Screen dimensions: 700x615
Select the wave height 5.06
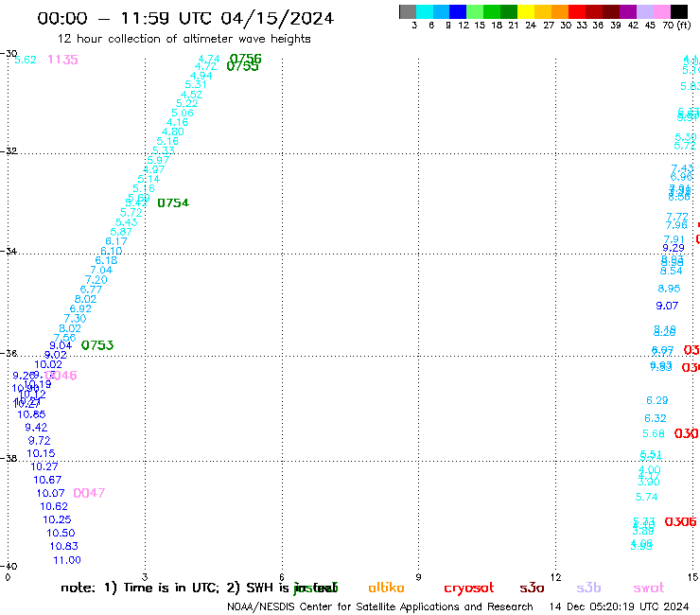(183, 113)
